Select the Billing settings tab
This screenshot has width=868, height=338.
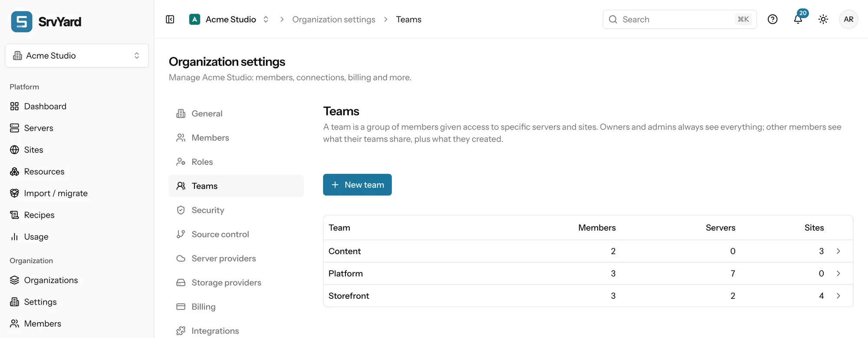pyautogui.click(x=236, y=307)
